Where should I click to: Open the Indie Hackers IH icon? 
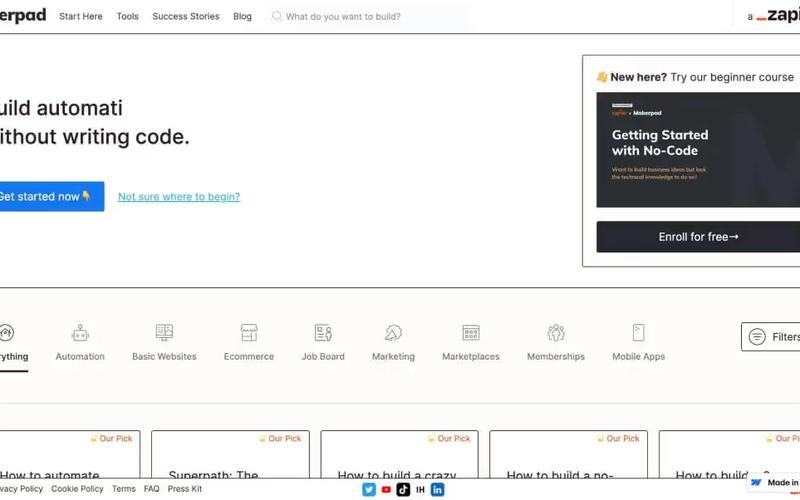click(420, 489)
